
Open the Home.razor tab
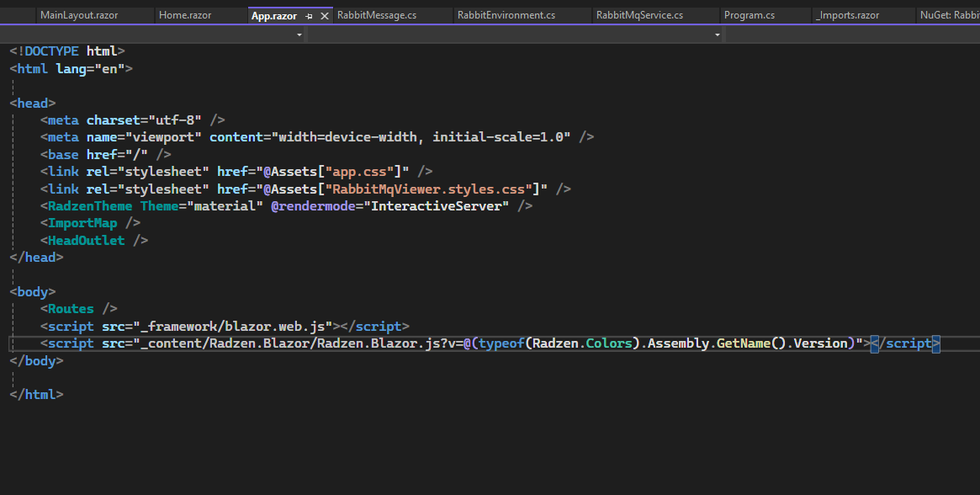tap(185, 15)
